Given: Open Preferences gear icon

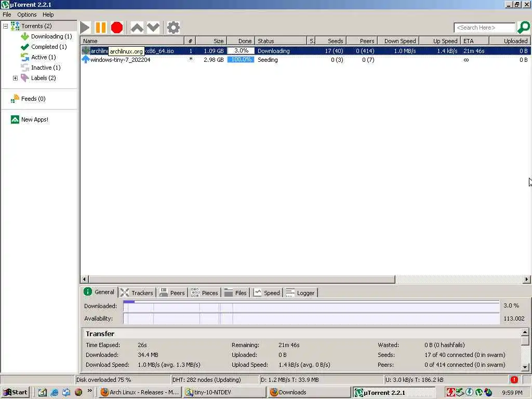Looking at the screenshot, I should (174, 28).
